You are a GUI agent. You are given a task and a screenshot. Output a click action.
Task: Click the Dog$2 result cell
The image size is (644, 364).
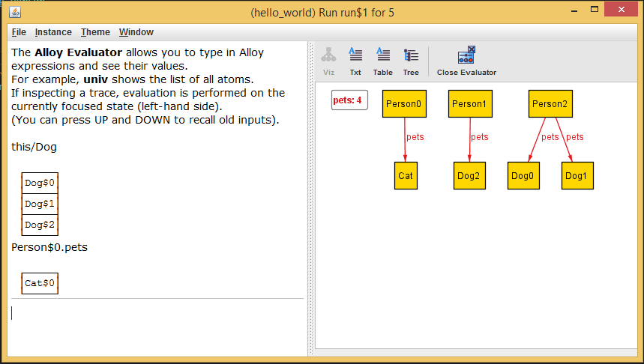(40, 225)
